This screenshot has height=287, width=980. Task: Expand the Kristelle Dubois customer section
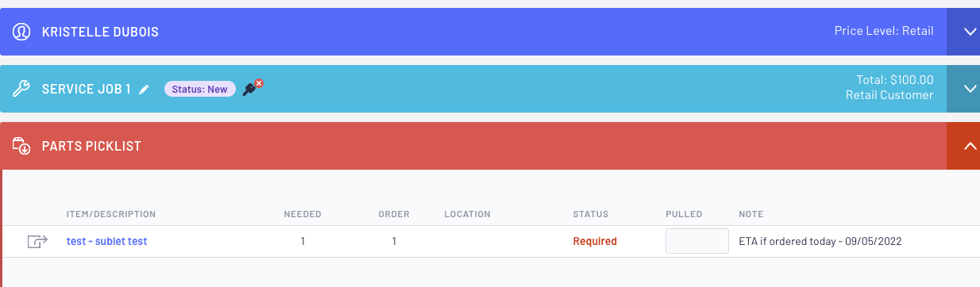(x=963, y=32)
